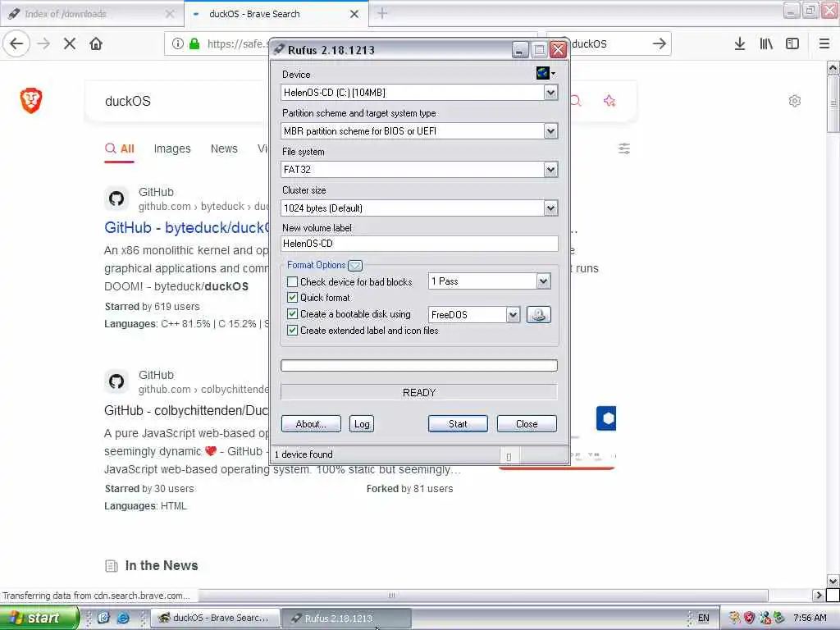Viewport: 840px width, 630px height.
Task: Toggle the Format Options advanced arrow icon
Action: point(354,265)
